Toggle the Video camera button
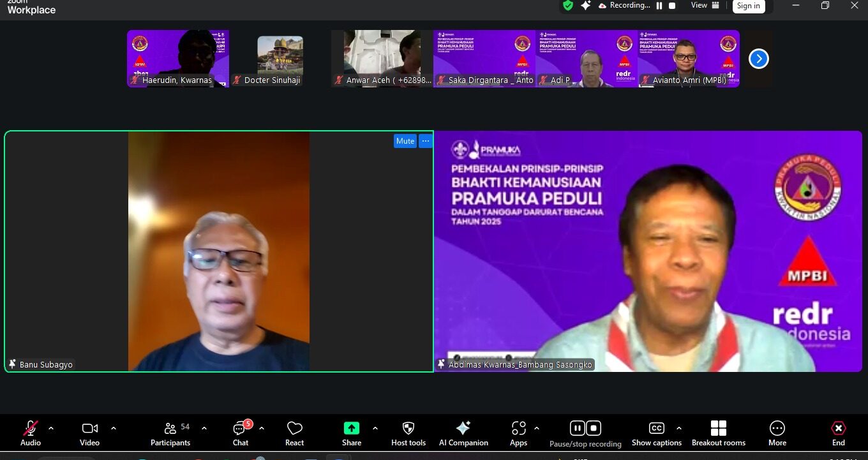868x460 pixels. tap(89, 429)
